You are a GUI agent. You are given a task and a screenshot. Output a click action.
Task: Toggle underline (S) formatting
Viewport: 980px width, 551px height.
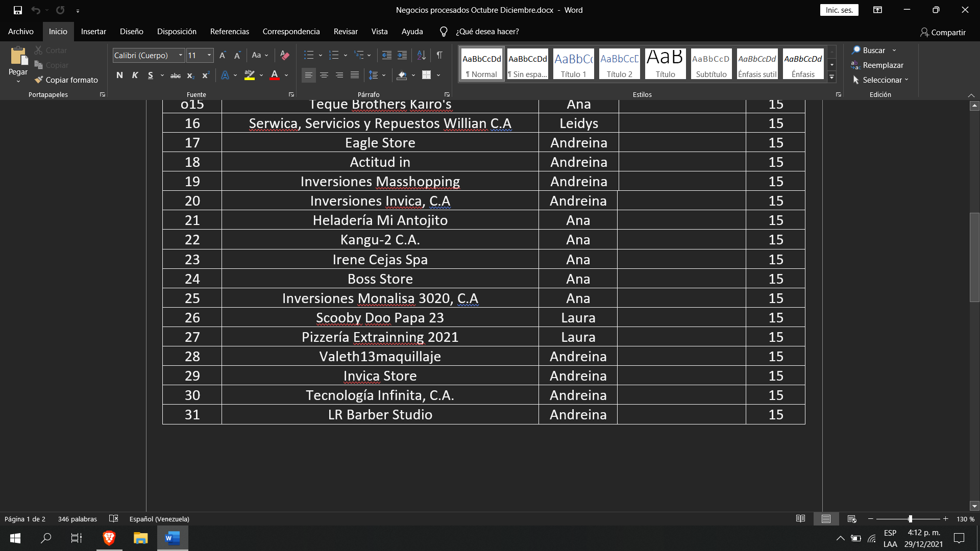150,76
